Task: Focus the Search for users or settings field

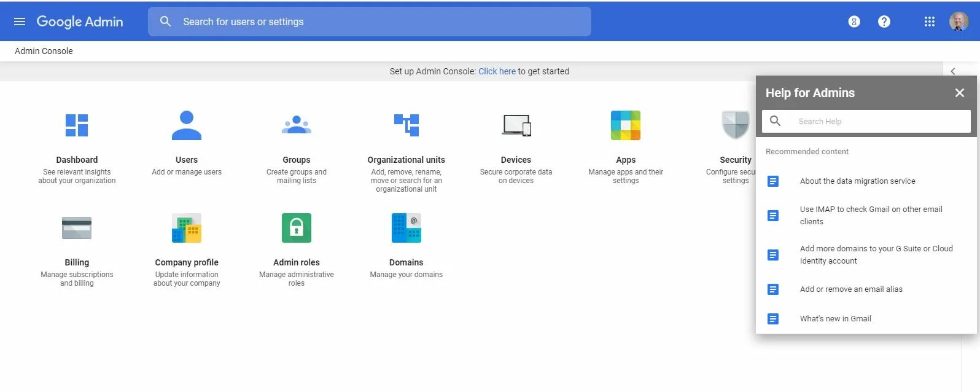Action: pyautogui.click(x=370, y=22)
